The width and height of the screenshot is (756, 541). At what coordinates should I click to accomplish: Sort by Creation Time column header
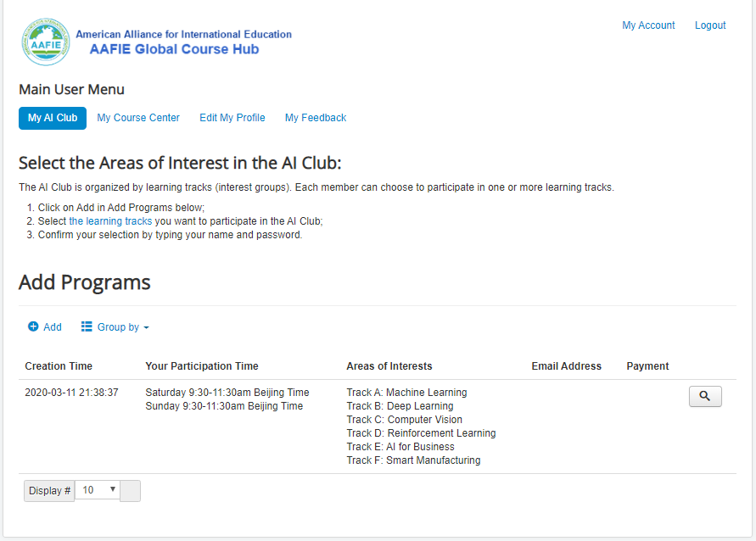(x=59, y=366)
